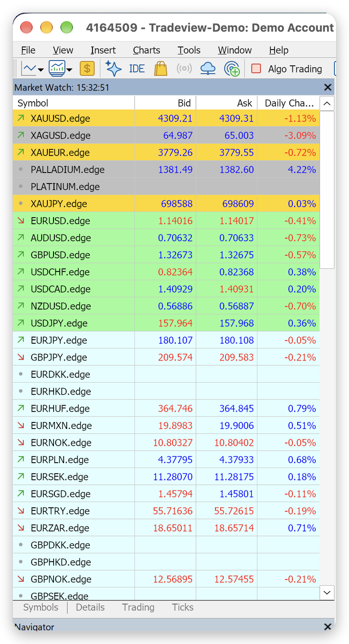This screenshot has width=349, height=644.
Task: Click the EURJPY.edge bid 180.107
Action: pos(176,340)
